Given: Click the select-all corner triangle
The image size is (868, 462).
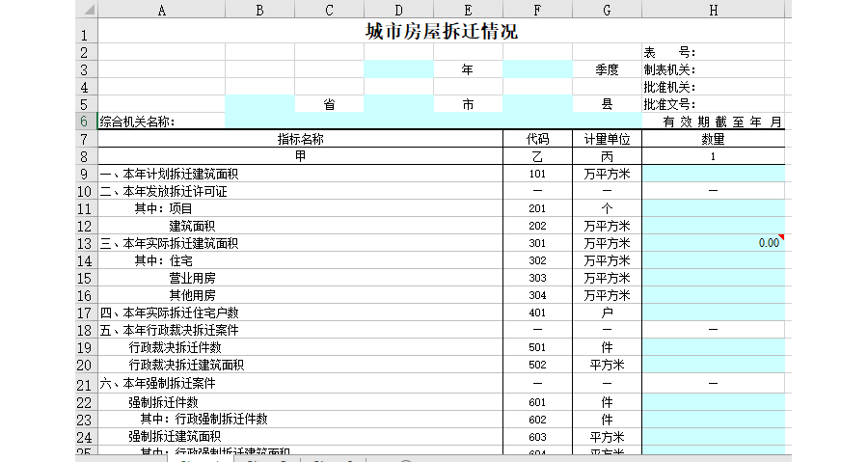Looking at the screenshot, I should click(x=87, y=10).
